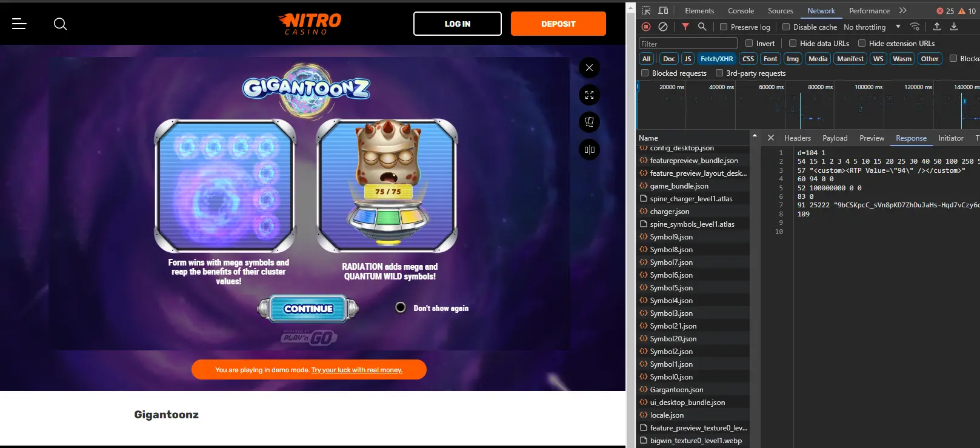The width and height of the screenshot is (980, 448).
Task: Close the Gigantoonz game overlay
Action: point(589,68)
